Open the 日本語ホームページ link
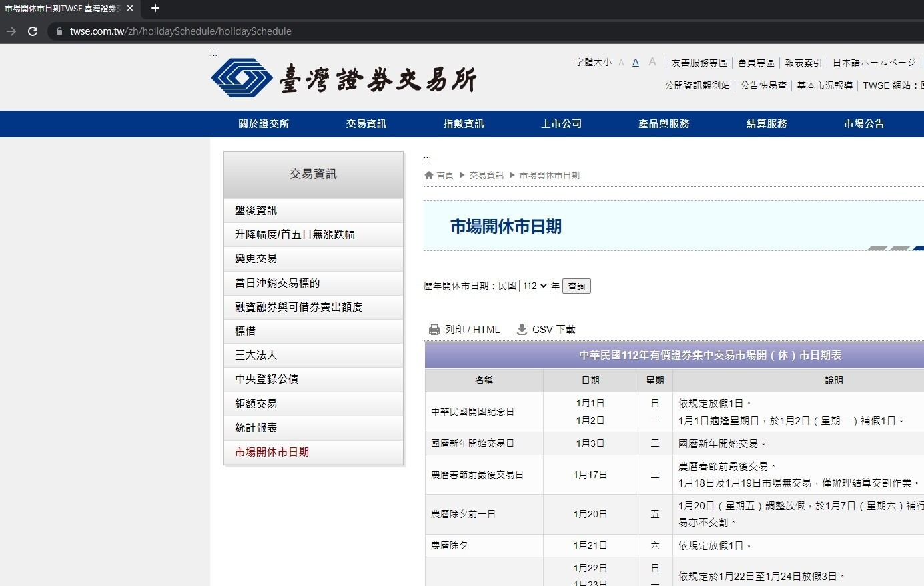 coord(873,62)
